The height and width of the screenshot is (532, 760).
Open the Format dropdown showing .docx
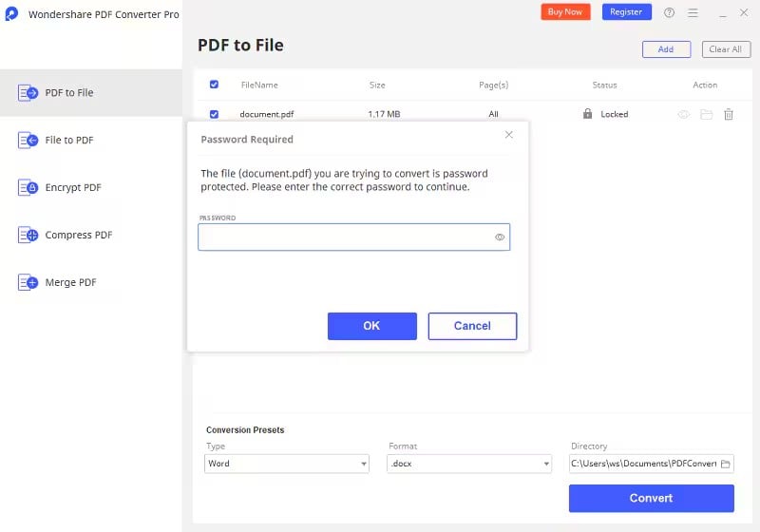pos(468,464)
